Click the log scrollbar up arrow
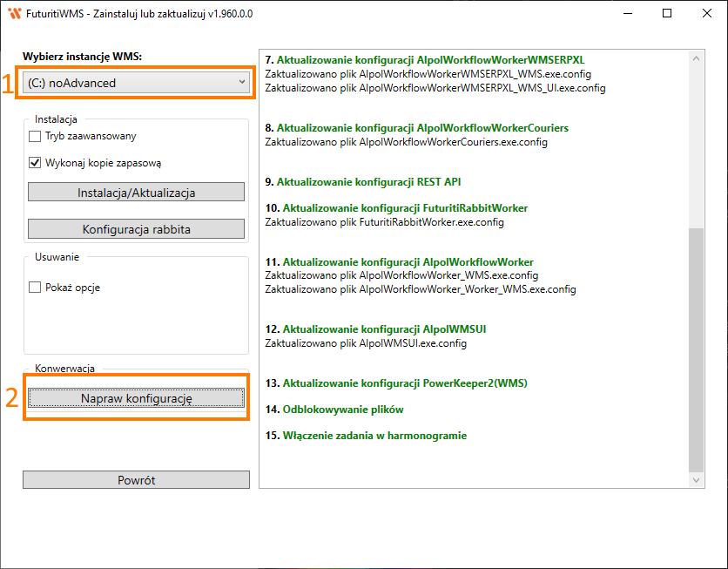 (x=696, y=58)
